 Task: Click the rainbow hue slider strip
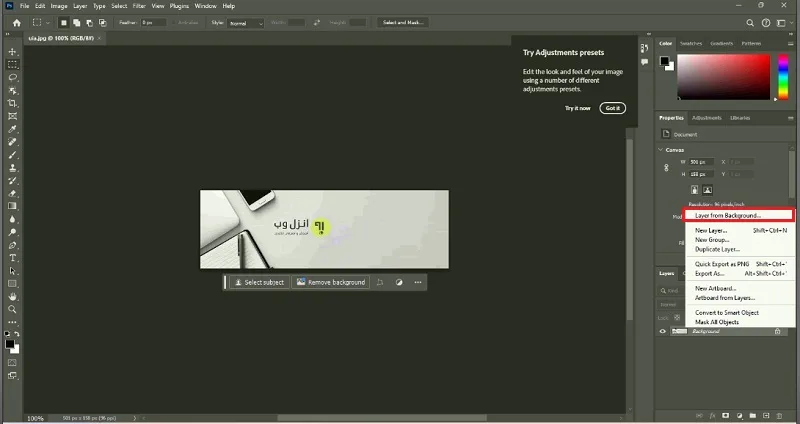[783, 77]
